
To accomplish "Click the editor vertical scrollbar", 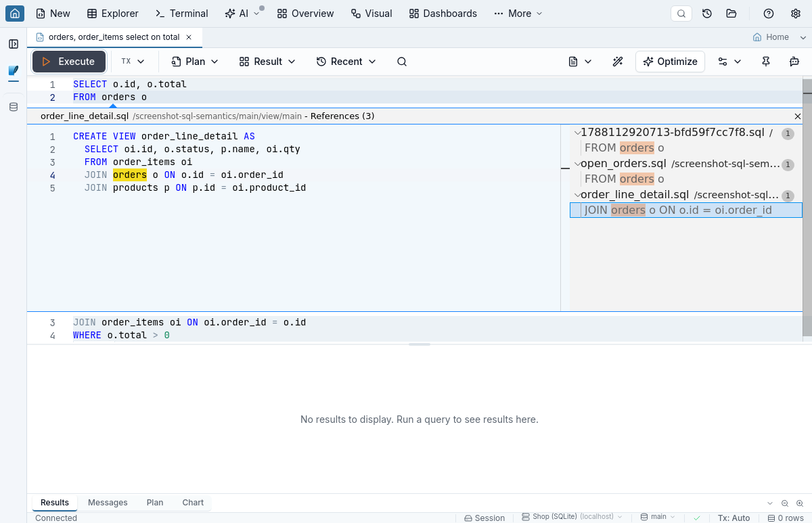I will [x=807, y=206].
